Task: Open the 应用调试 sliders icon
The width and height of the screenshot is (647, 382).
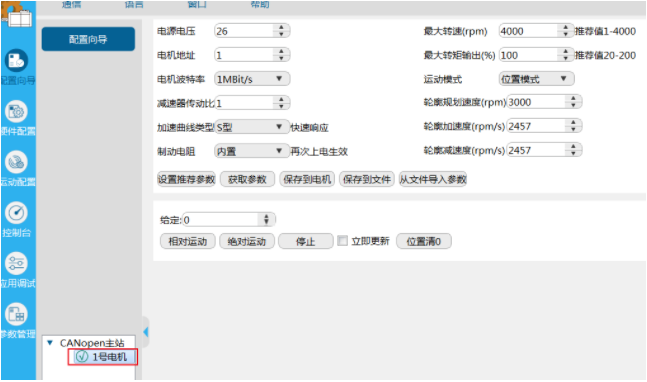Action: click(16, 264)
